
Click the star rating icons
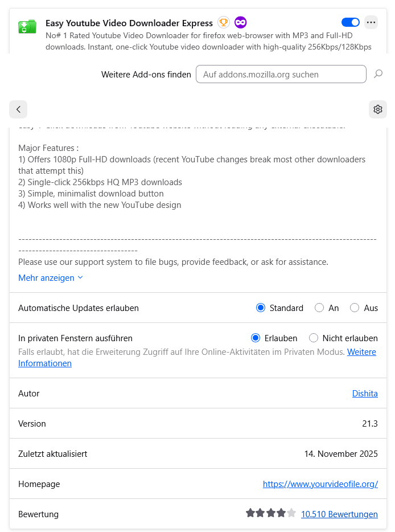[271, 513]
